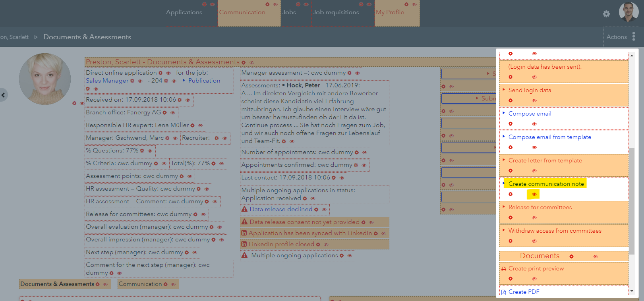Click gear icon next to Documents heading
Image resolution: width=644 pixels, height=301 pixels.
tap(571, 257)
